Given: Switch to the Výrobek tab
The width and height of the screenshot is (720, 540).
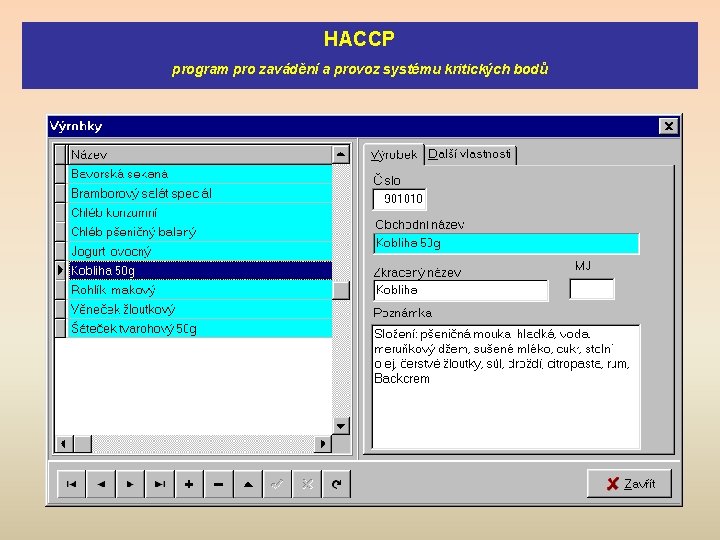Looking at the screenshot, I should tap(394, 154).
